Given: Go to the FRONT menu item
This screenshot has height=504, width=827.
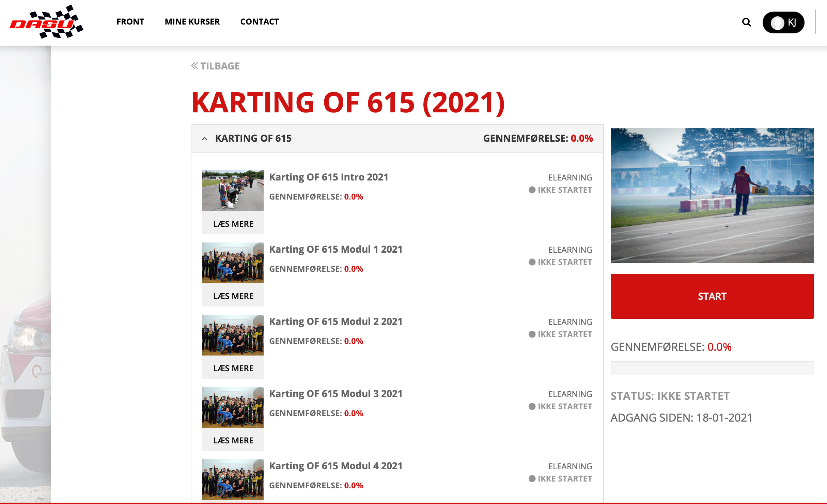Looking at the screenshot, I should [130, 22].
